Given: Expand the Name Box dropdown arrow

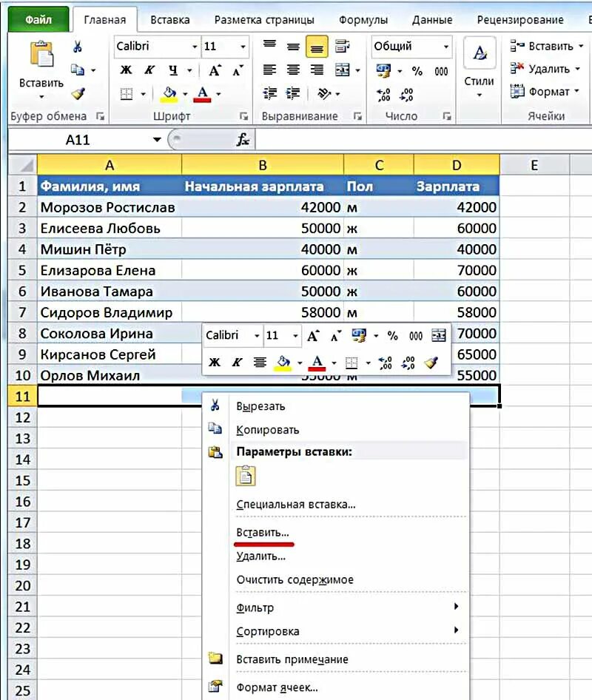Looking at the screenshot, I should [157, 140].
